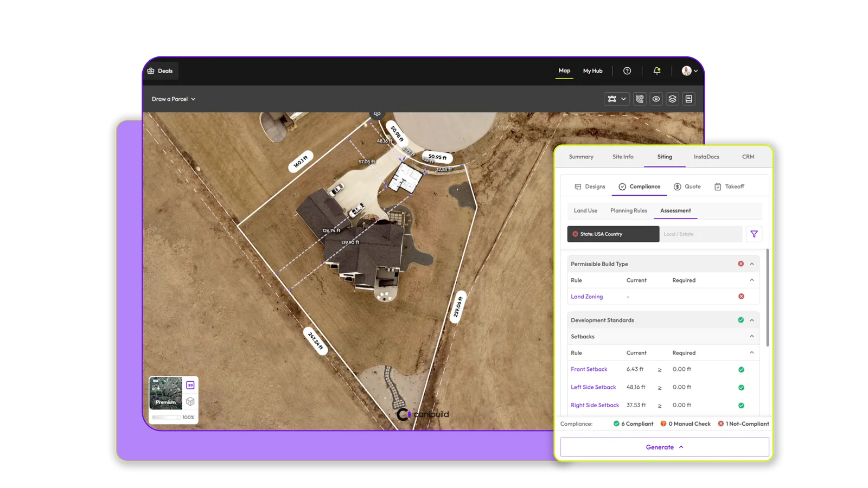Open the Site Info tab
Screen dimensions: 868x488
[x=623, y=157]
